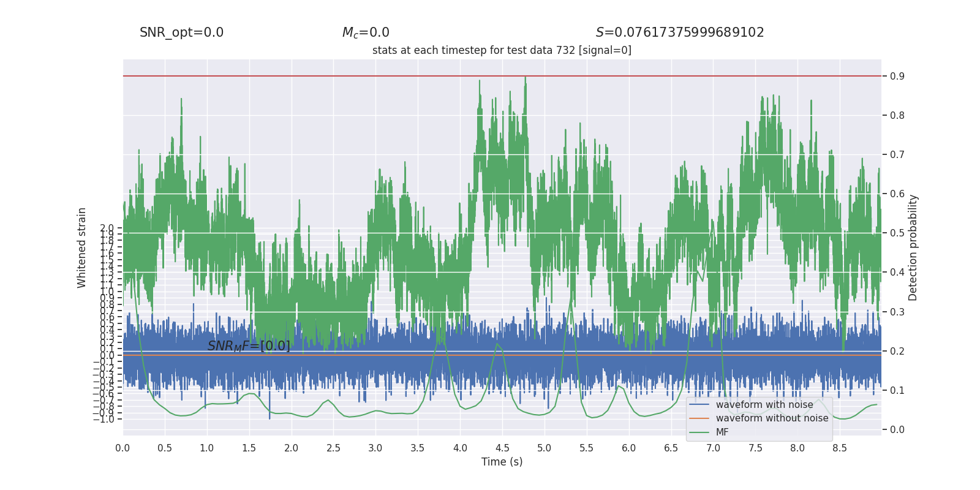This screenshot has height=490, width=980.
Task: Click 0.4 on detection probability axis
Action: [x=897, y=273]
